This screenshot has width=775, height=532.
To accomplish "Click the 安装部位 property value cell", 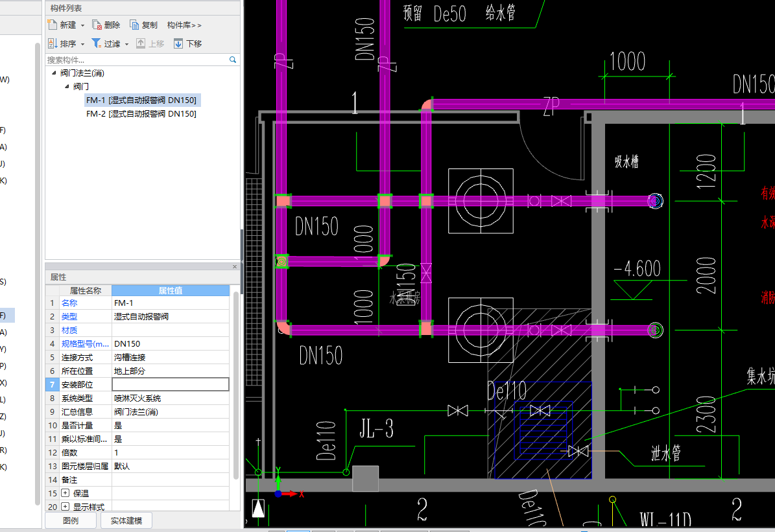I will click(171, 385).
